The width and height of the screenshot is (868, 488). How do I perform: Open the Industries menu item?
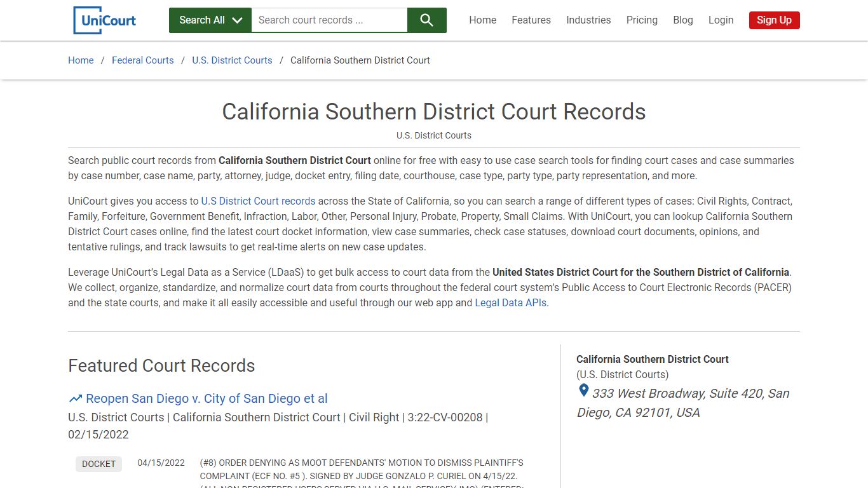point(588,20)
